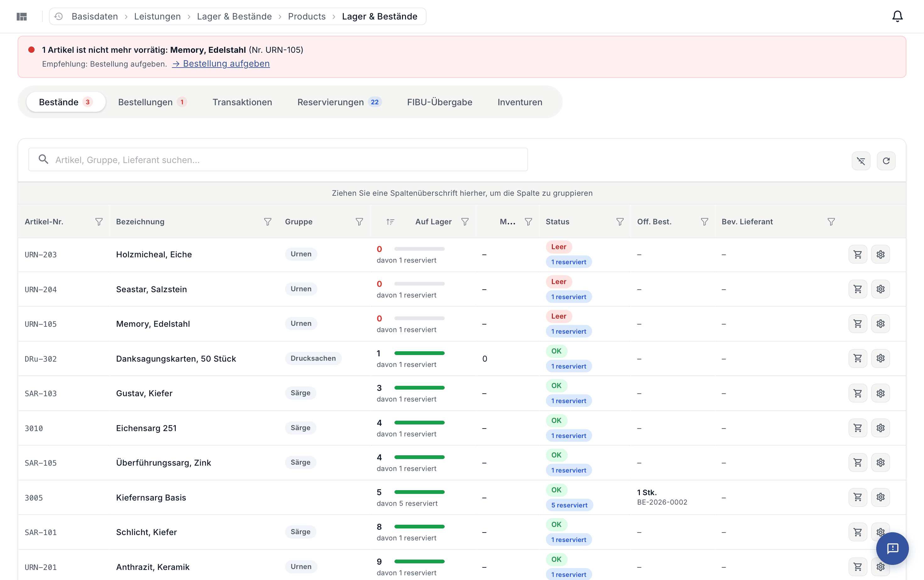The image size is (924, 580).
Task: Click article number DRu-302
Action: 41,359
